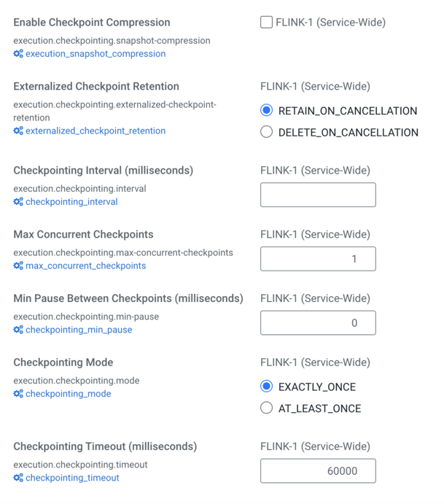
Task: Select RETAIN_ON_CANCELLATION radio option
Action: tap(267, 111)
